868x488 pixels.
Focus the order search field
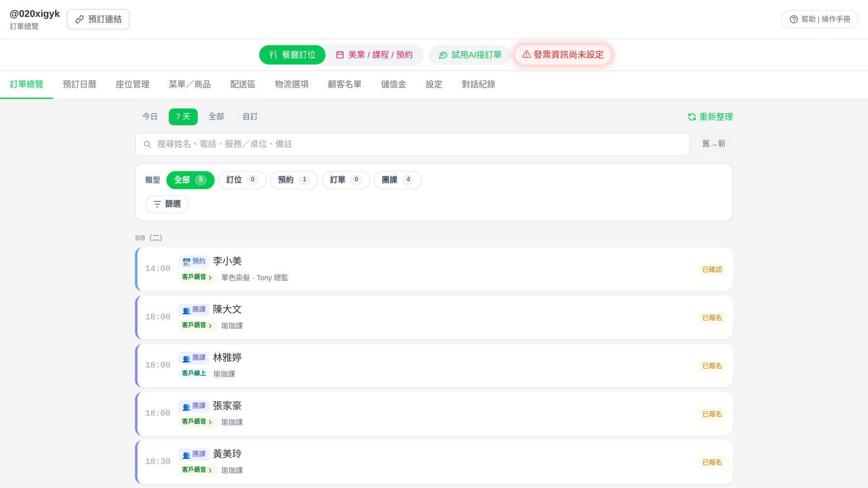tap(412, 144)
